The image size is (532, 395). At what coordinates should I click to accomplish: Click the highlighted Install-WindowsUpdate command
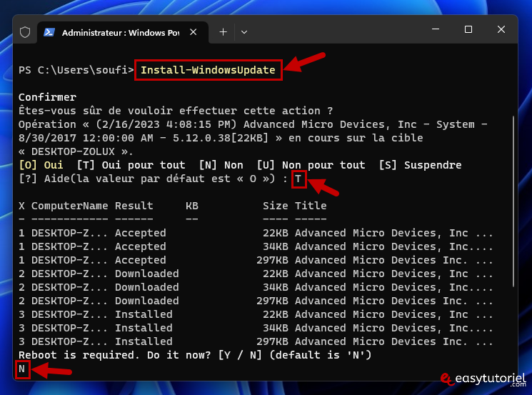[x=209, y=70]
